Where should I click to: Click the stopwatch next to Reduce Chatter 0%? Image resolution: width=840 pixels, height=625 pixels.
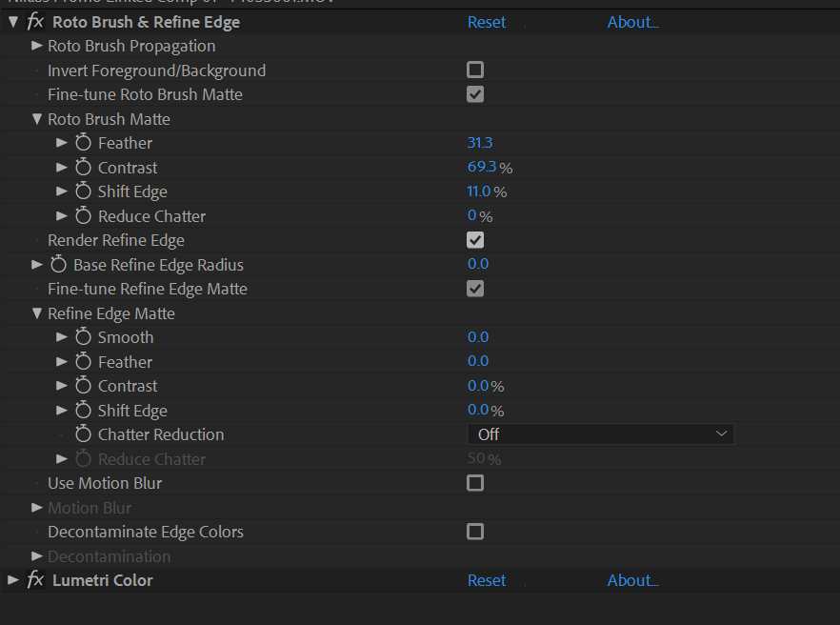(83, 216)
